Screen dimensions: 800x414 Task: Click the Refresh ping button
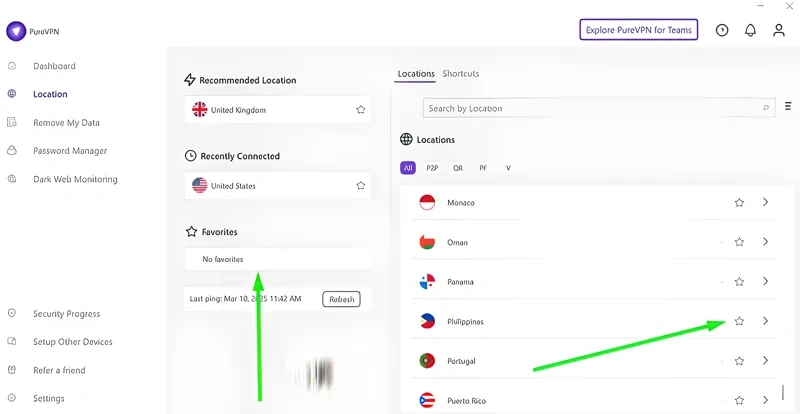[x=341, y=299]
